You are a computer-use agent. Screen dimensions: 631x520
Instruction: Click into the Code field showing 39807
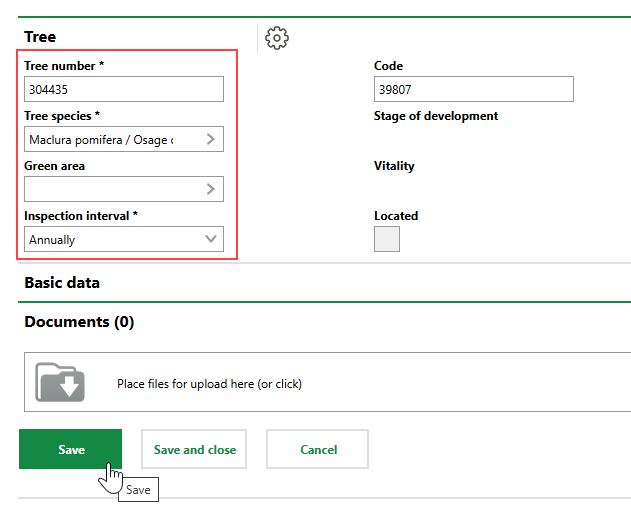coord(473,89)
